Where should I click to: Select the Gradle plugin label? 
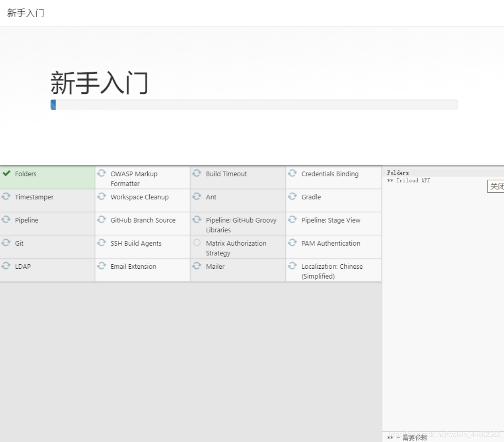(x=311, y=197)
